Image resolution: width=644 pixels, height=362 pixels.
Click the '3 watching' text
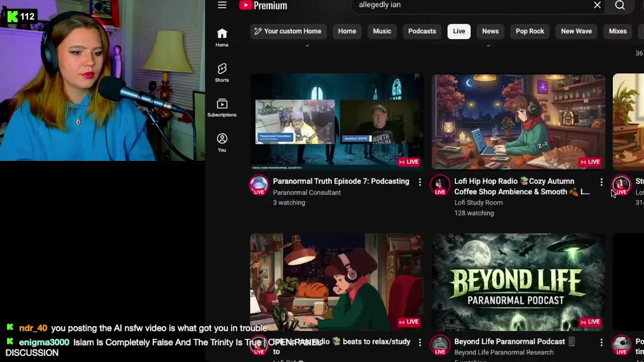click(289, 203)
